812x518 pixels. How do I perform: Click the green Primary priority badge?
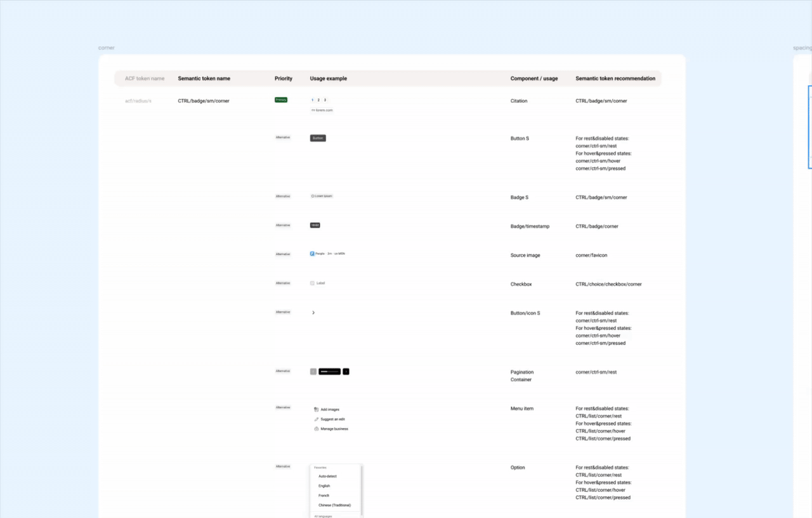pyautogui.click(x=281, y=100)
